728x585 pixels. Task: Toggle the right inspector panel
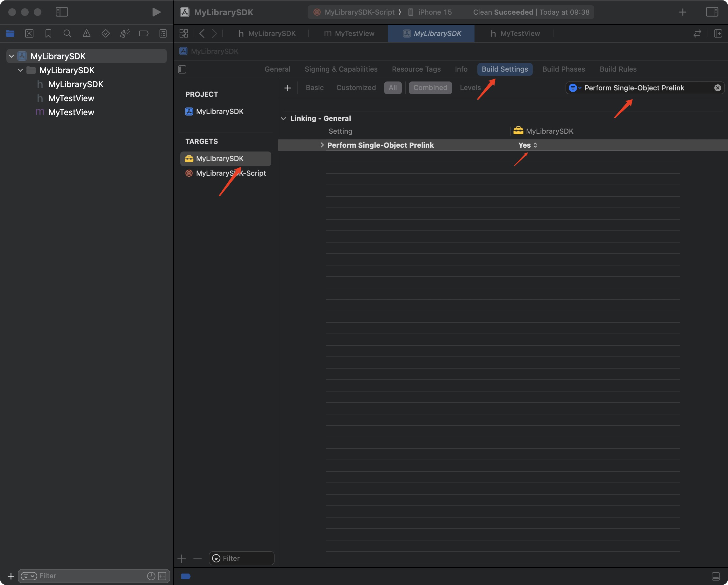(712, 12)
